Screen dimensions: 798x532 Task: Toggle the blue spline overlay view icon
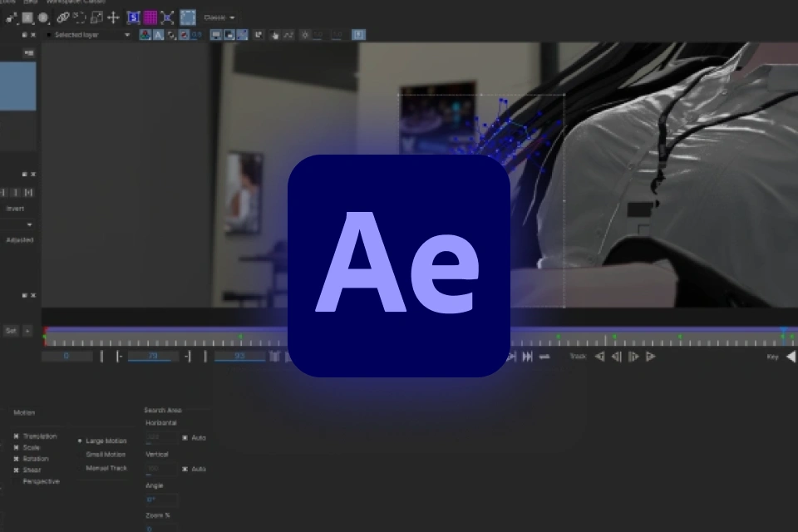point(242,35)
